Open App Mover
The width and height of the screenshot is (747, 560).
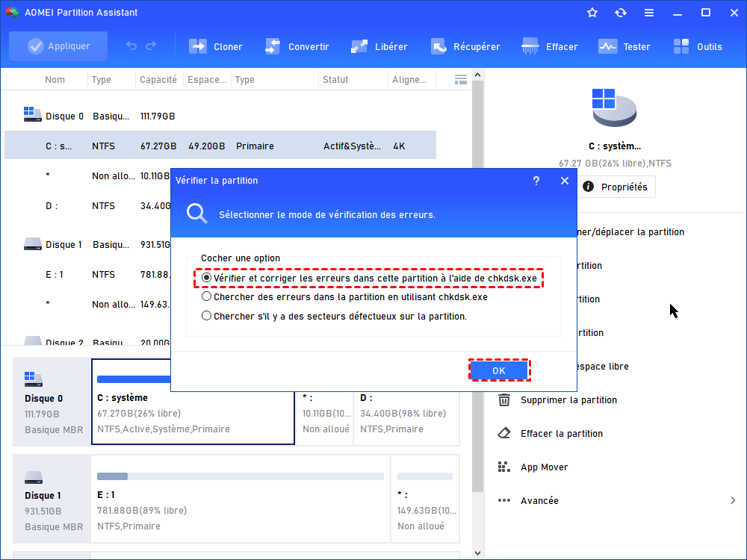544,467
